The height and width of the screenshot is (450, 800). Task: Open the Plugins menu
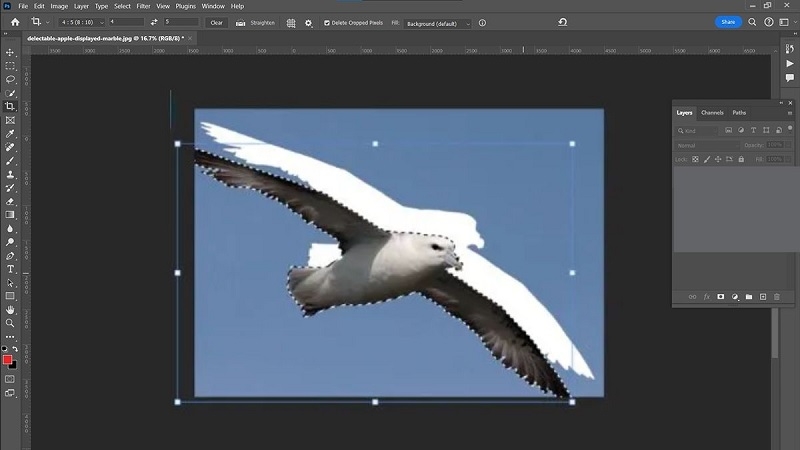coord(185,6)
